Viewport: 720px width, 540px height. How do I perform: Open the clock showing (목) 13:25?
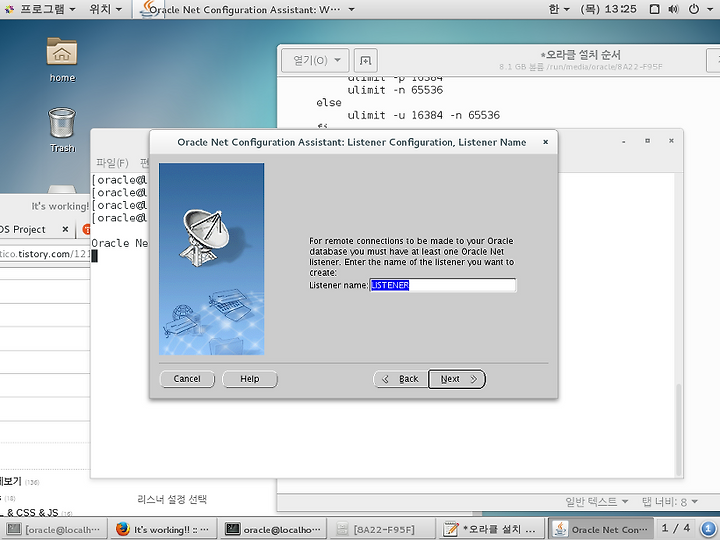point(608,9)
